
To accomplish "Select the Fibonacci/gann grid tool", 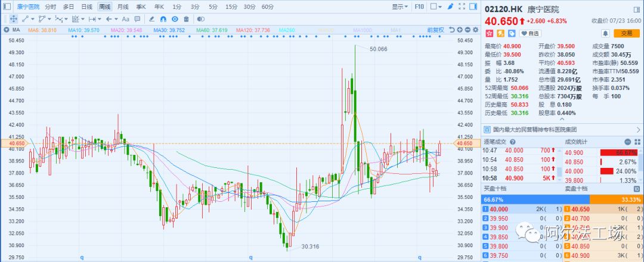I will pyautogui.click(x=76, y=19).
